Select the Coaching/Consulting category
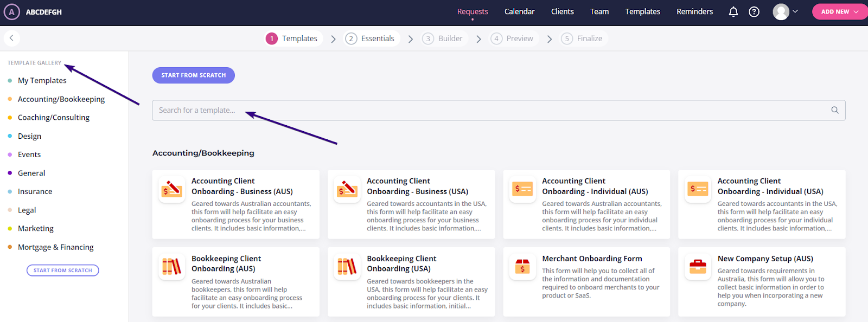This screenshot has width=868, height=322. click(54, 118)
